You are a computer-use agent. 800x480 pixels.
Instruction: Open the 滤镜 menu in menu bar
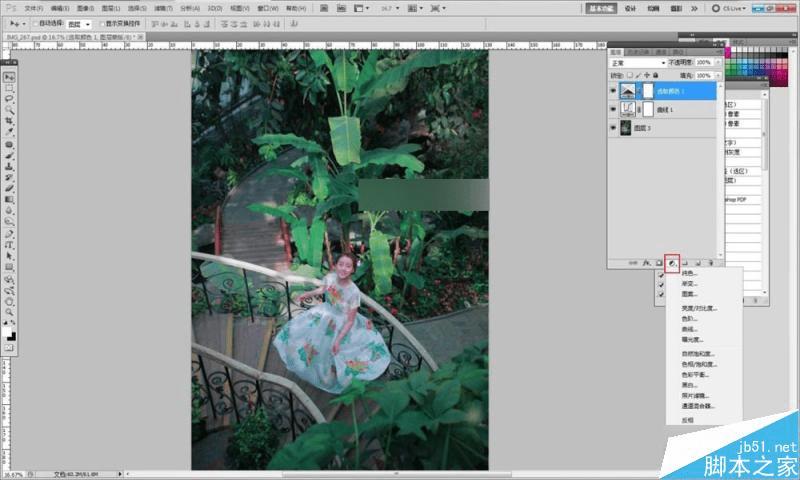click(163, 7)
